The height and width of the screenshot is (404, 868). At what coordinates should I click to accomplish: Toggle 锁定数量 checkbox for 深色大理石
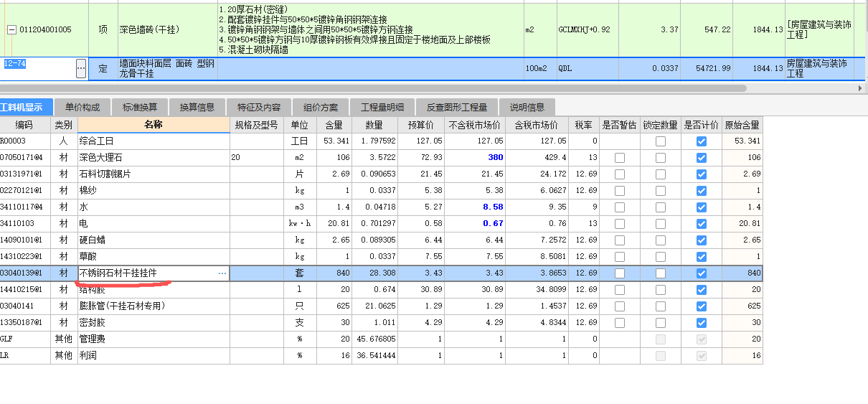coord(660,158)
